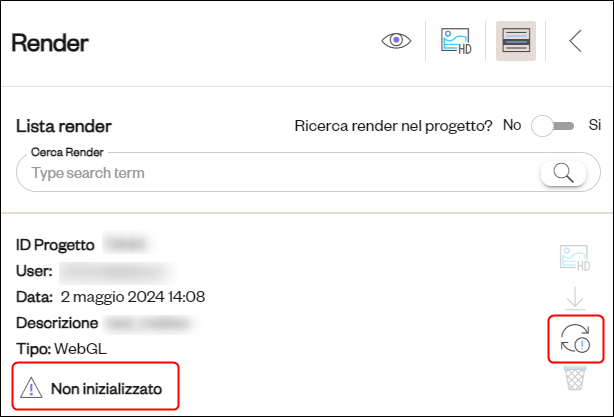Toggle 'Ricerca render nel progetto?' switch
The height and width of the screenshot is (417, 614).
click(553, 126)
